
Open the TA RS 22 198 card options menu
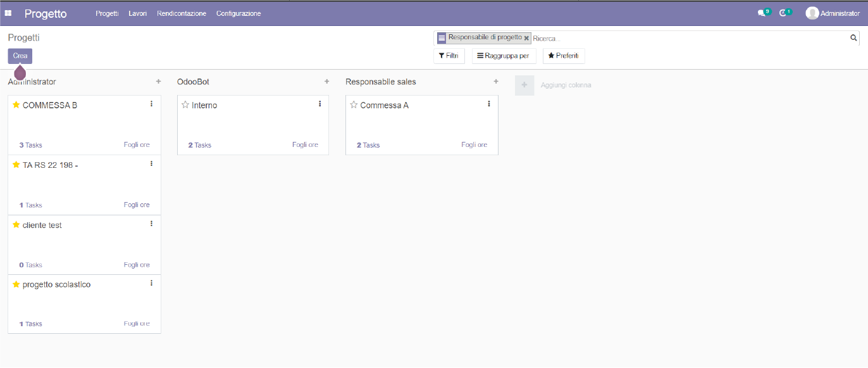151,163
